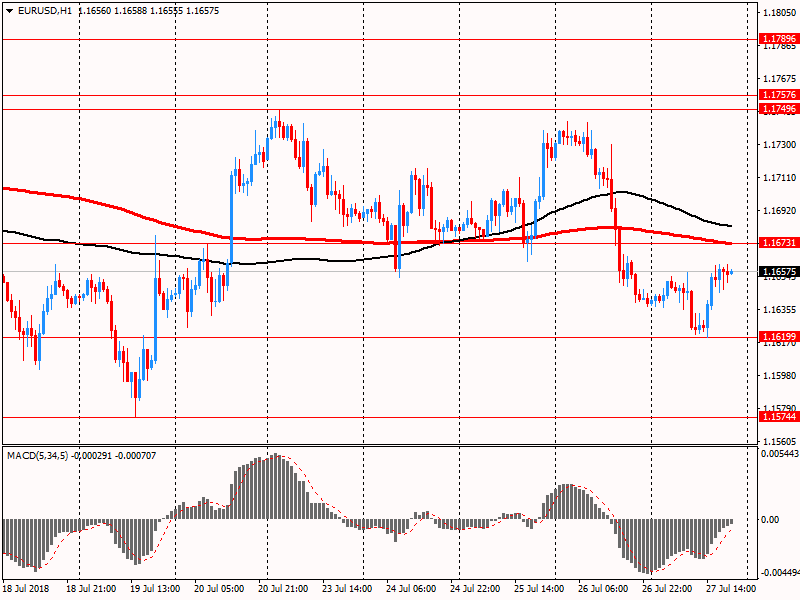
Task: Click the current price label 1.16575
Action: [779, 272]
